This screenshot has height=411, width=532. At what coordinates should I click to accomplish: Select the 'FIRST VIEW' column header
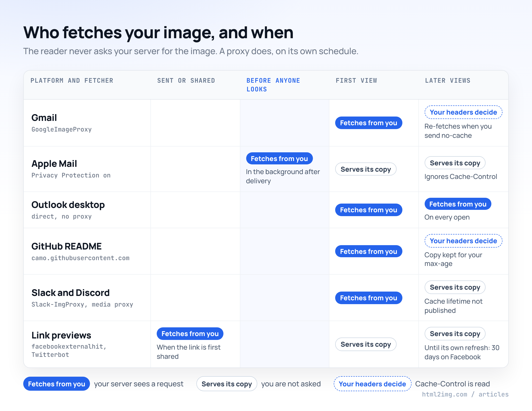point(356,81)
